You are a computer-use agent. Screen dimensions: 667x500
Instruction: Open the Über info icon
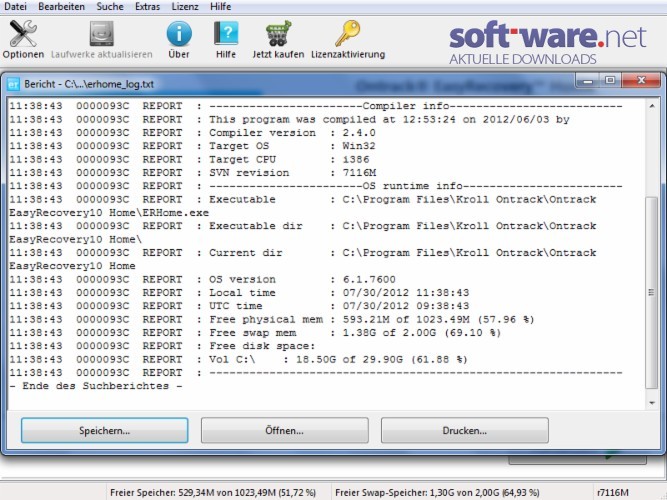[x=179, y=34]
